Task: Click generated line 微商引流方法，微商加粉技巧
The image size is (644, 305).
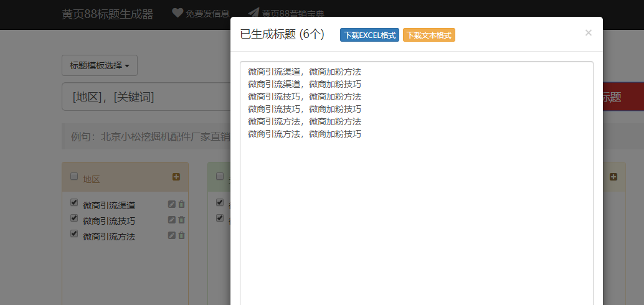Action: (305, 133)
